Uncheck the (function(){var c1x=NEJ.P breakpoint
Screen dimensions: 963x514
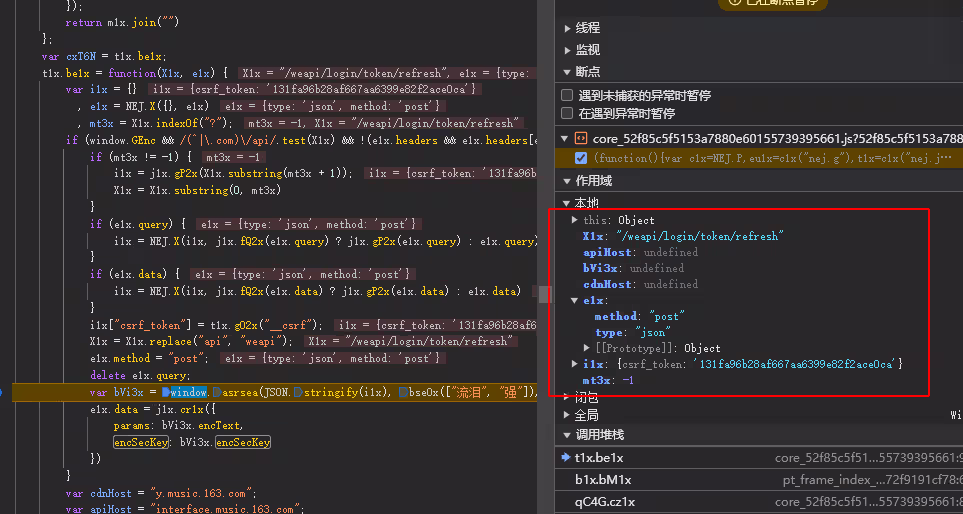(581, 158)
